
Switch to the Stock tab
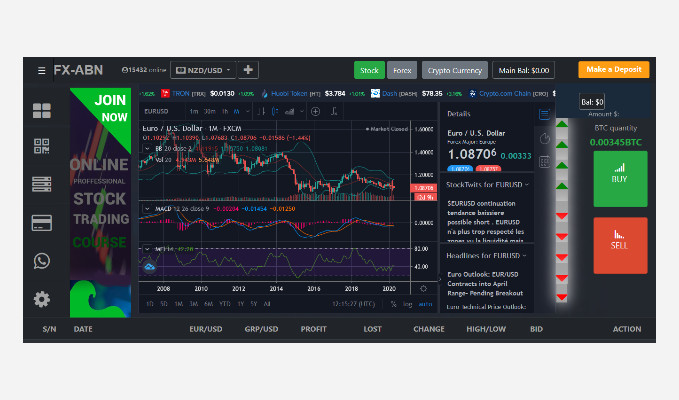[369, 70]
